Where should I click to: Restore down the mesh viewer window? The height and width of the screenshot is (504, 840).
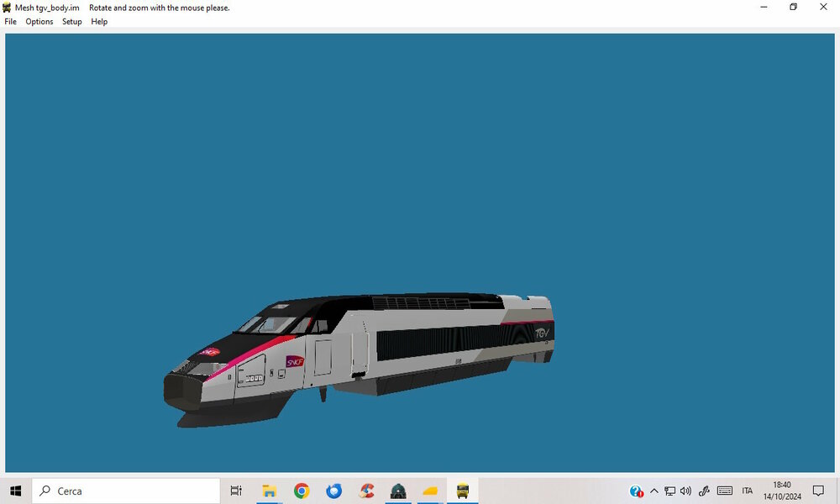click(x=794, y=7)
